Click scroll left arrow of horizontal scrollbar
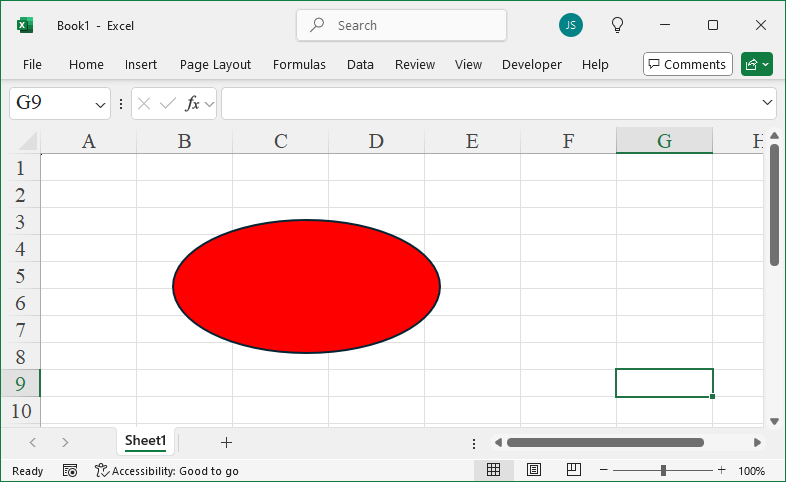 (x=498, y=442)
